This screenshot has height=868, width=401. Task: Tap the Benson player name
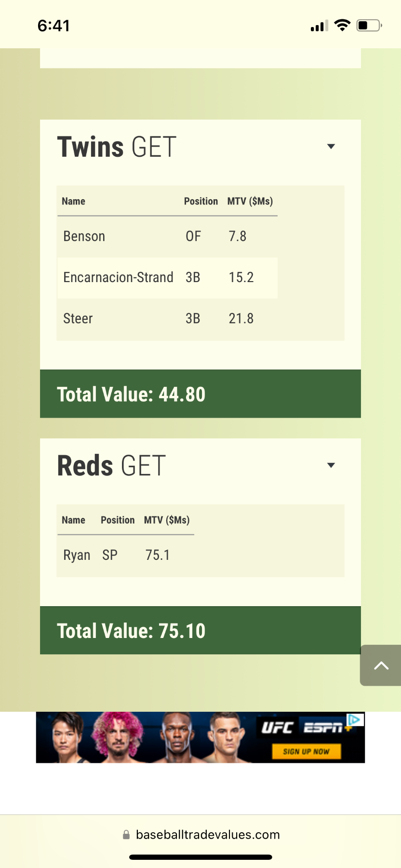pos(84,236)
